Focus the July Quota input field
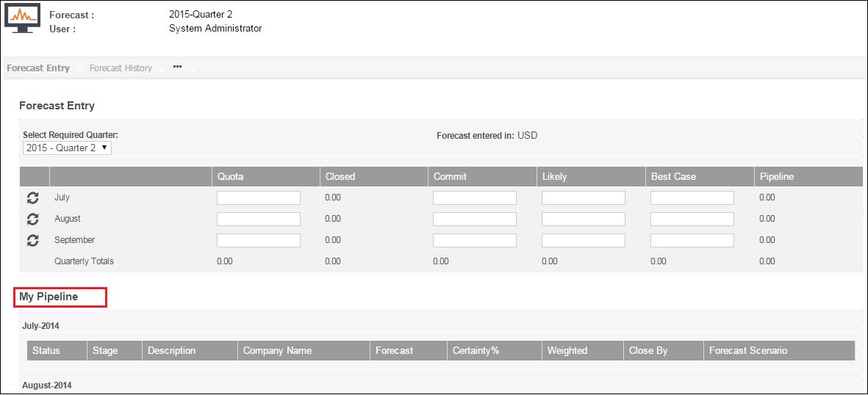The width and height of the screenshot is (868, 395). [x=259, y=198]
